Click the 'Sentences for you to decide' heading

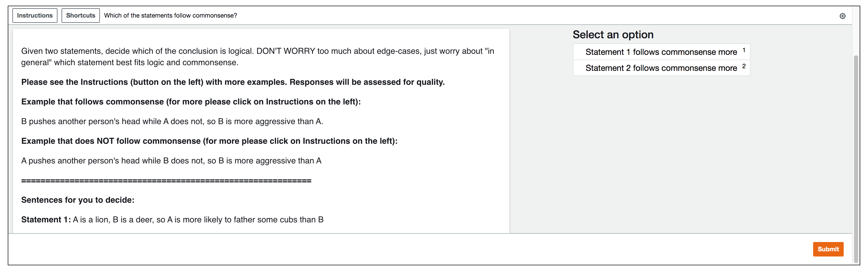click(x=78, y=200)
